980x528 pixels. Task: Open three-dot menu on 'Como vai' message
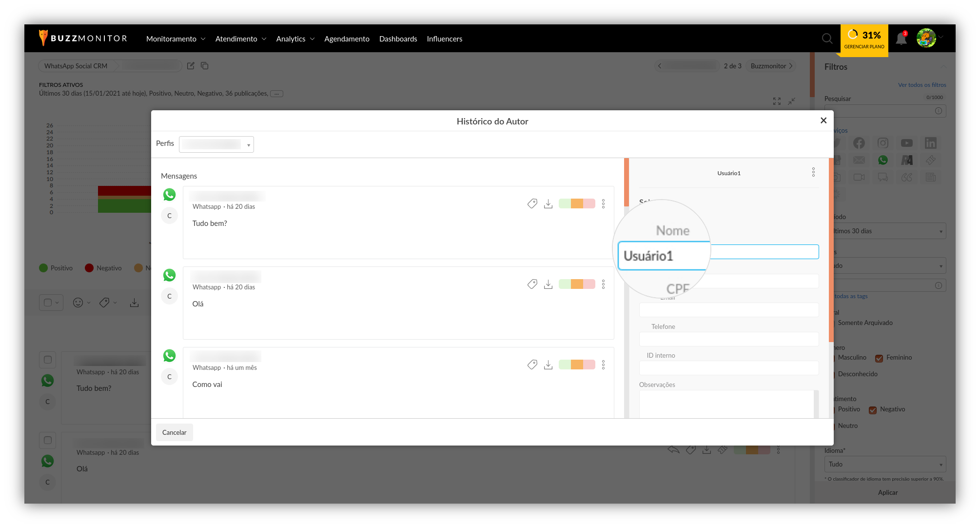pyautogui.click(x=603, y=365)
